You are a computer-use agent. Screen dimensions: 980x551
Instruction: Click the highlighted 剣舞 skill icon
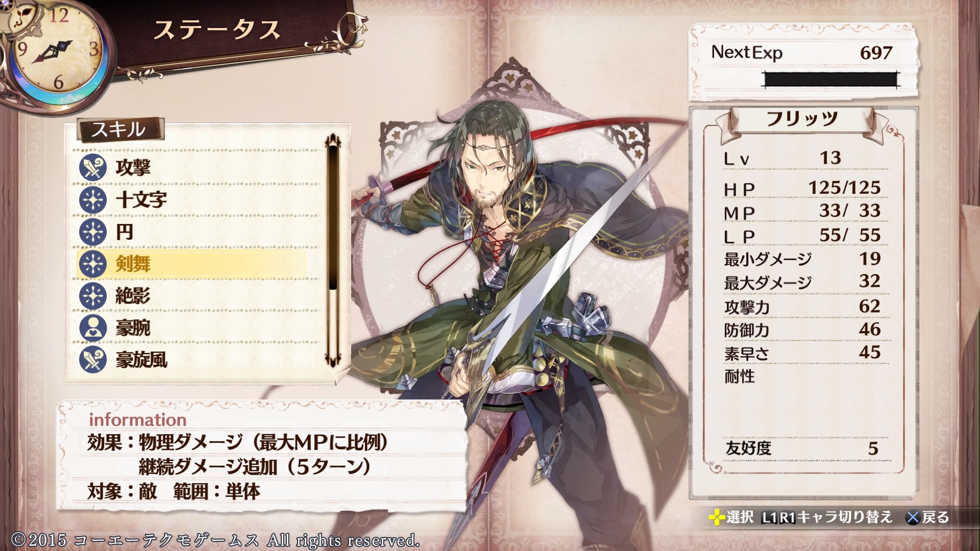[x=92, y=264]
